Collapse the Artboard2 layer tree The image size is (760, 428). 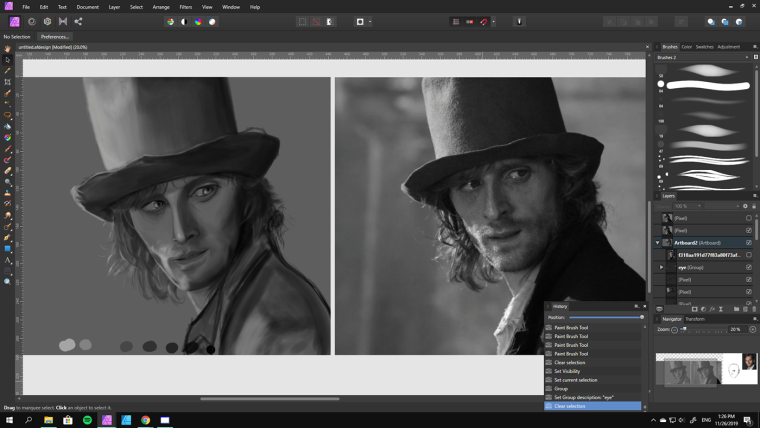[658, 242]
